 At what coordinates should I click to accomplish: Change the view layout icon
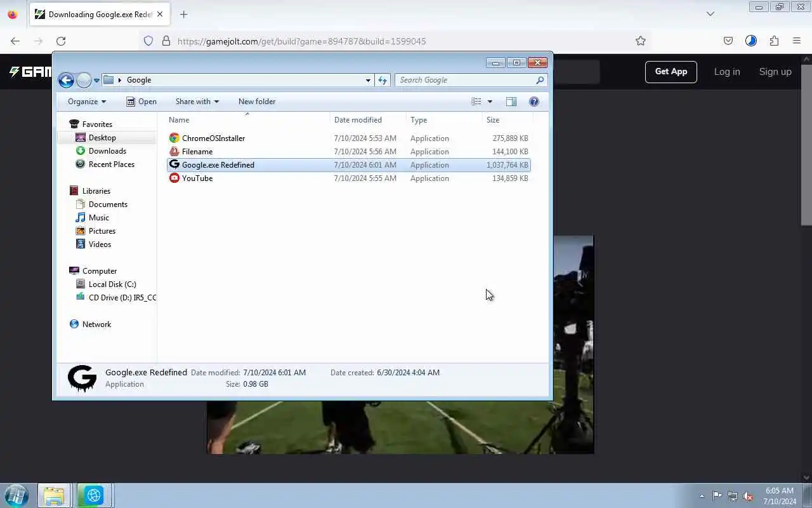click(476, 102)
